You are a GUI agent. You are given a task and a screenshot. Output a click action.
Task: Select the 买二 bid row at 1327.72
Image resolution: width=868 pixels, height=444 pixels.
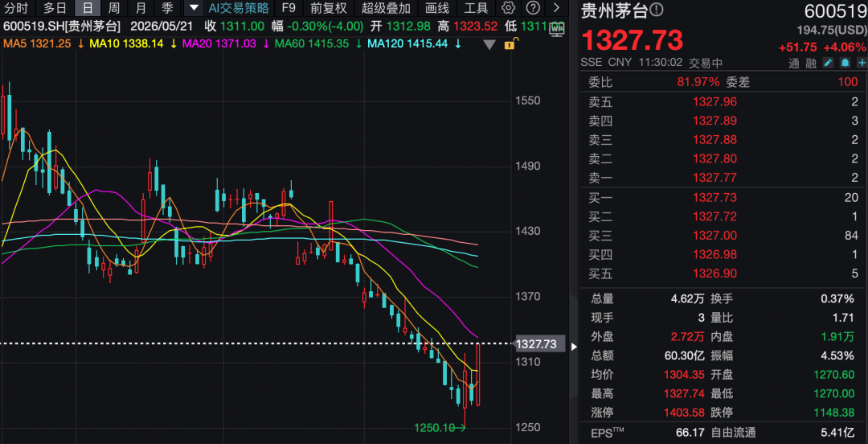[x=723, y=216]
